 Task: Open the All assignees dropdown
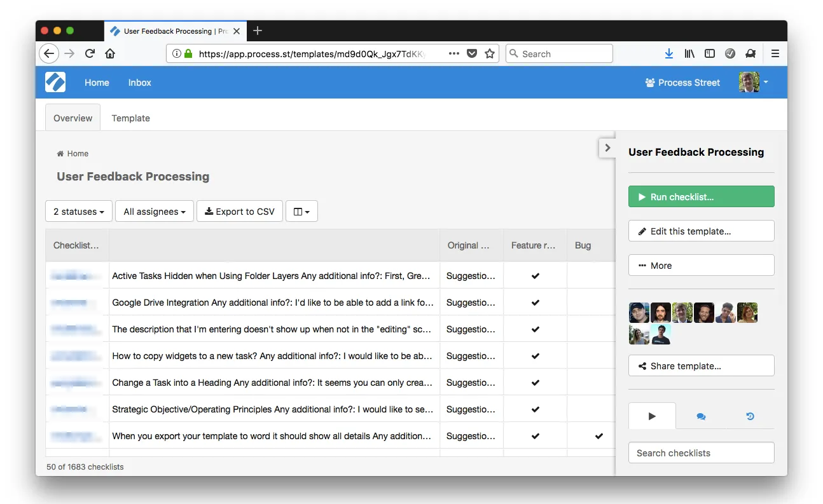pos(155,212)
